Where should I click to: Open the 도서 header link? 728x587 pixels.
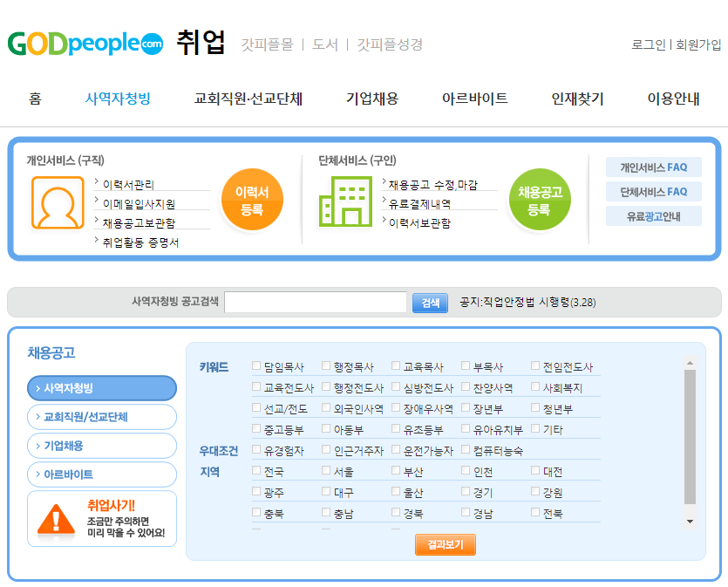point(325,44)
